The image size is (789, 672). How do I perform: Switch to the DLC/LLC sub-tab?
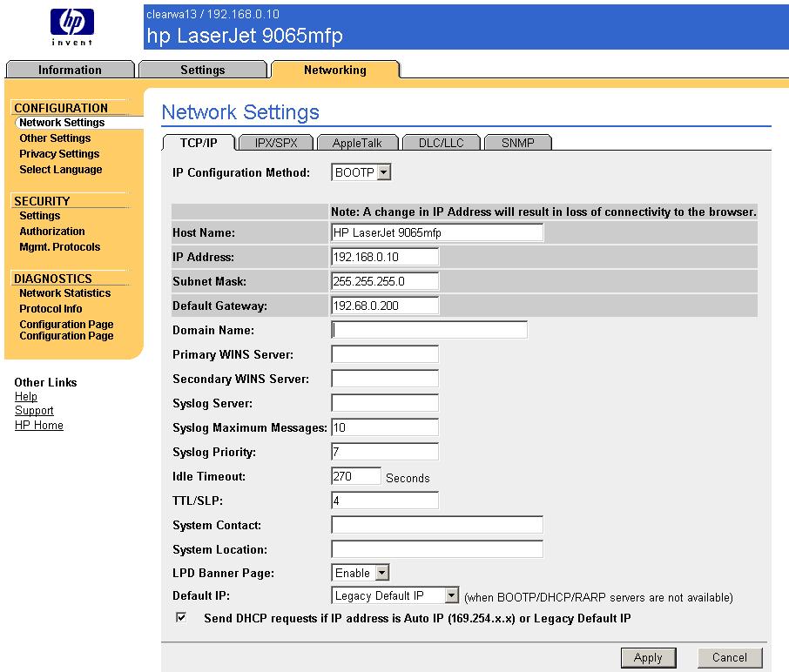[442, 143]
